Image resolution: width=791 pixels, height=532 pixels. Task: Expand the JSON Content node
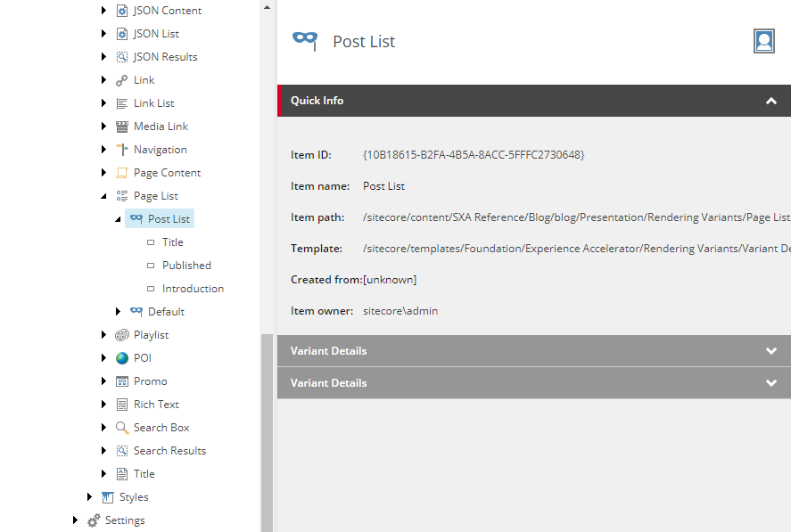[x=103, y=10]
